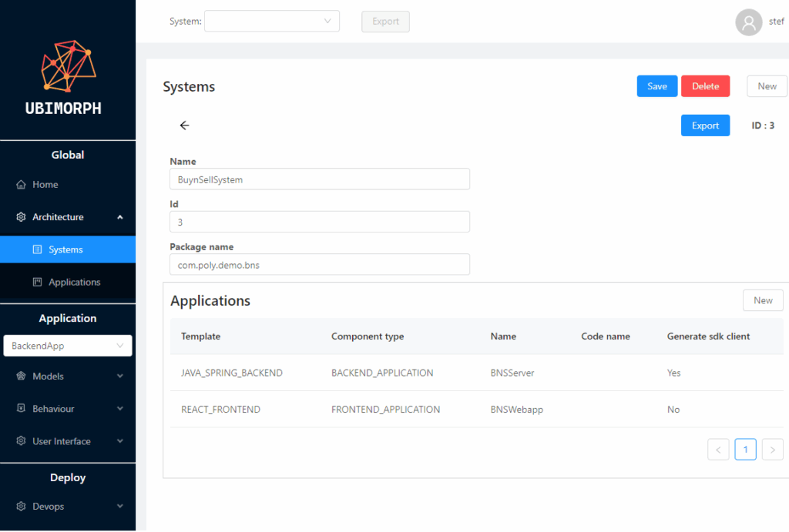Open the System dropdown in header
This screenshot has height=532, width=789.
pos(271,22)
